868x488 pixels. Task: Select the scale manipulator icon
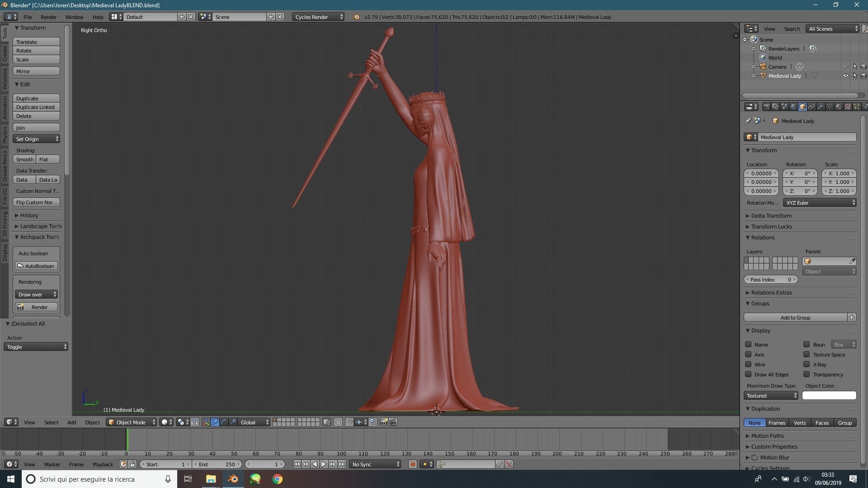pos(233,422)
